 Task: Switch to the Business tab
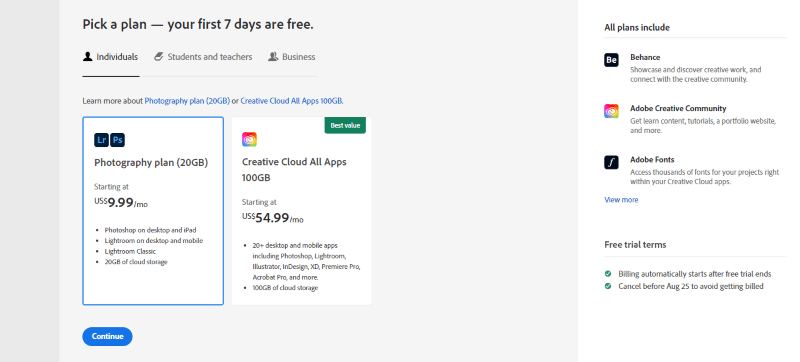click(x=292, y=57)
